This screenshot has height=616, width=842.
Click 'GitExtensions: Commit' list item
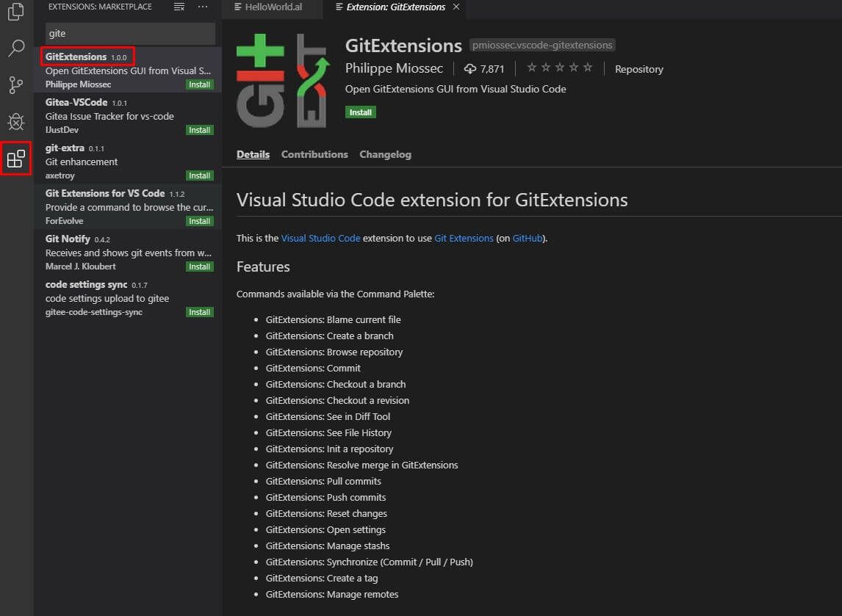pyautogui.click(x=313, y=368)
